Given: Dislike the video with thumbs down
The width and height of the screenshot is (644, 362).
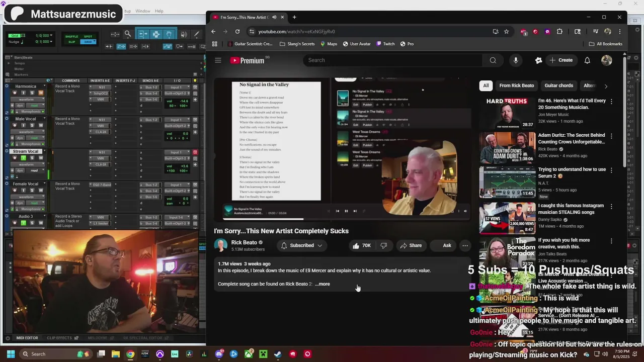Looking at the screenshot, I should coord(384,245).
